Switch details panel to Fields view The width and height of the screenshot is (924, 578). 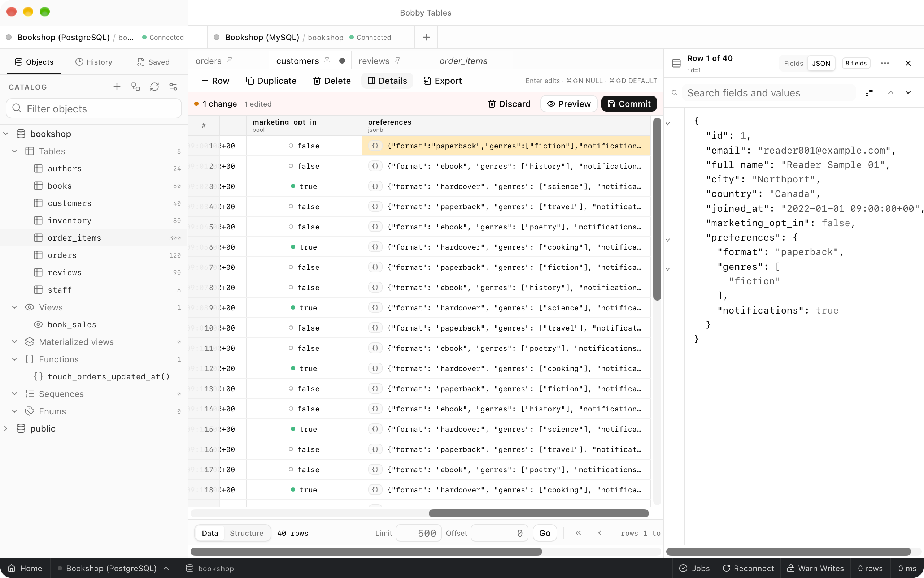click(793, 63)
